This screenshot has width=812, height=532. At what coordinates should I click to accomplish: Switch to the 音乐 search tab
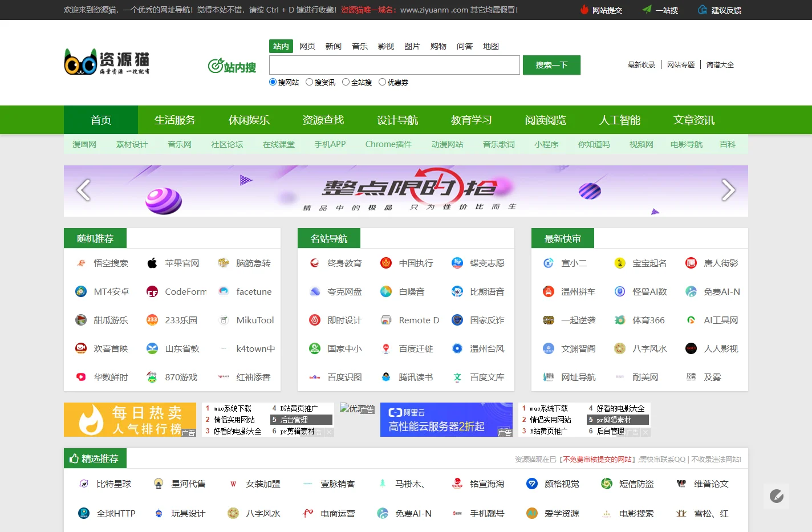(x=360, y=46)
